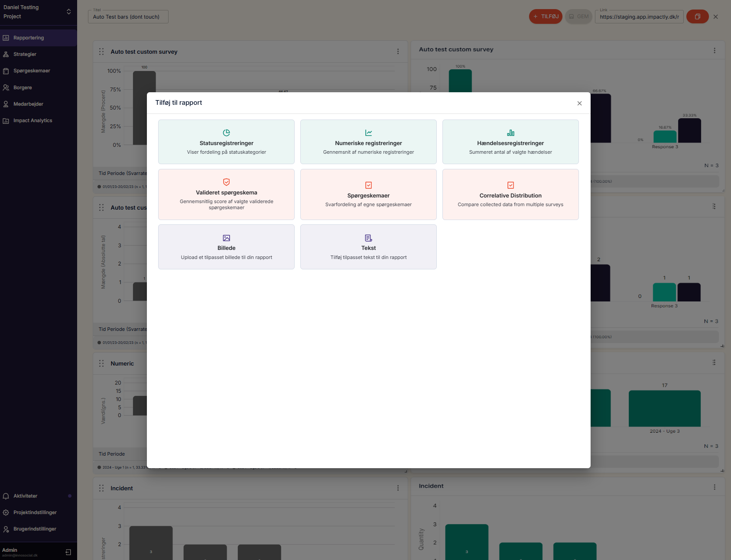Click the Valideret spørgeskema shield icon
The image size is (731, 560).
(x=226, y=182)
